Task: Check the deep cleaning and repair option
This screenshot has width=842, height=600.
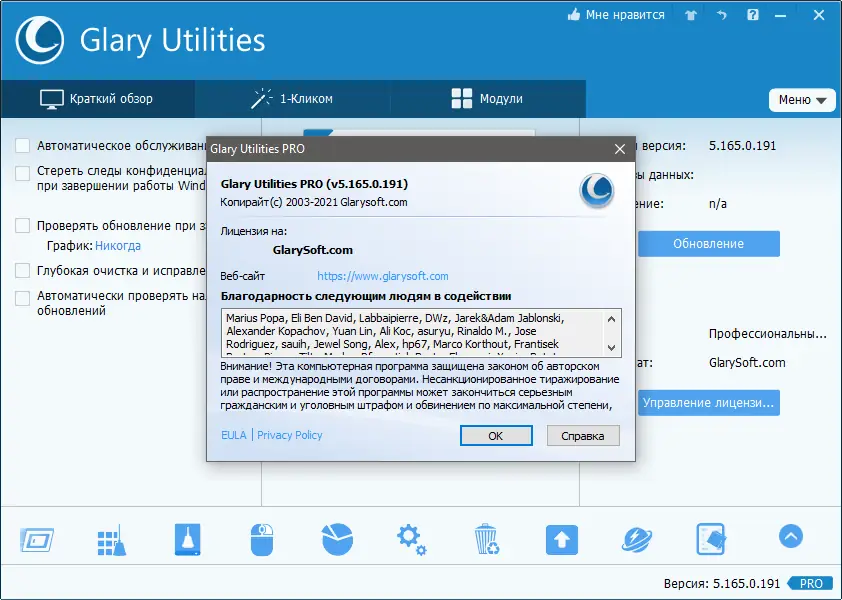Action: 22,269
